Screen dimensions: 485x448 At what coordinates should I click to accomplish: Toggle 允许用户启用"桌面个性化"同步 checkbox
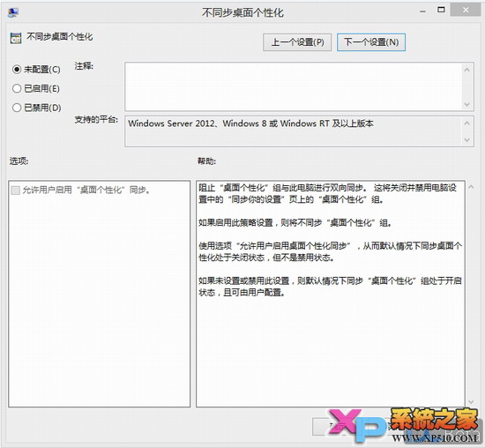tap(15, 190)
